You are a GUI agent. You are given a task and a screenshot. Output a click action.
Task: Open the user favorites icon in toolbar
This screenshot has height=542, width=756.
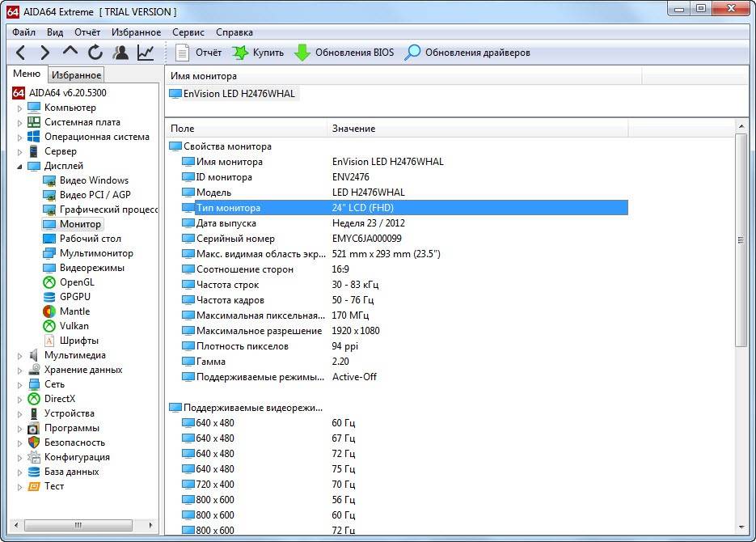pyautogui.click(x=120, y=53)
